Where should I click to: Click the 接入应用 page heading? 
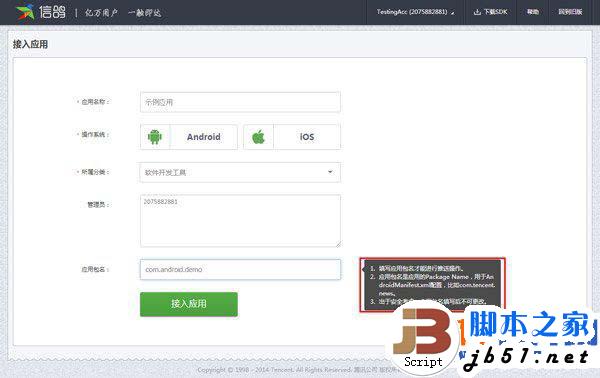click(31, 44)
